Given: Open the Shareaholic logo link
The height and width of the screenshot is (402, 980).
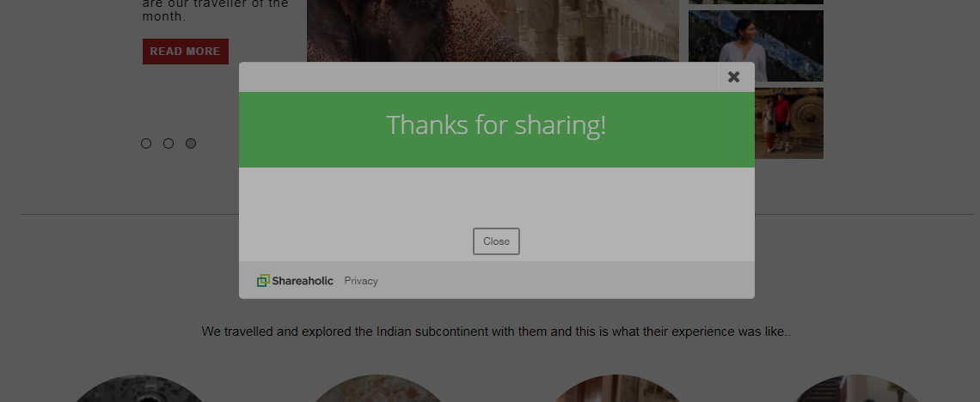Looking at the screenshot, I should pyautogui.click(x=295, y=281).
